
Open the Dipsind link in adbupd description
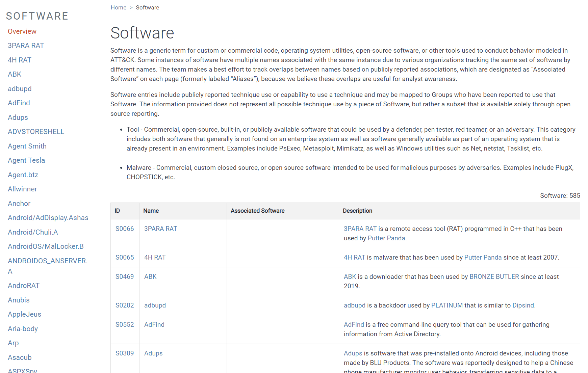[x=523, y=305]
